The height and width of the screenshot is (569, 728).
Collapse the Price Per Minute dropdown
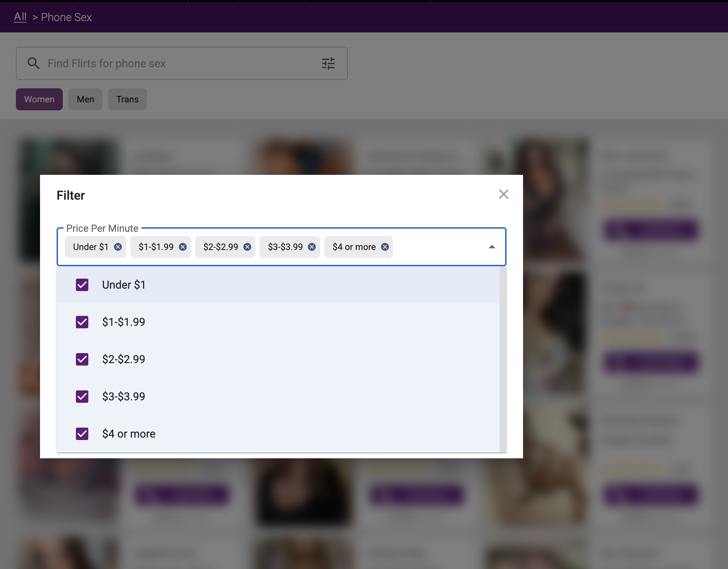[x=492, y=247]
